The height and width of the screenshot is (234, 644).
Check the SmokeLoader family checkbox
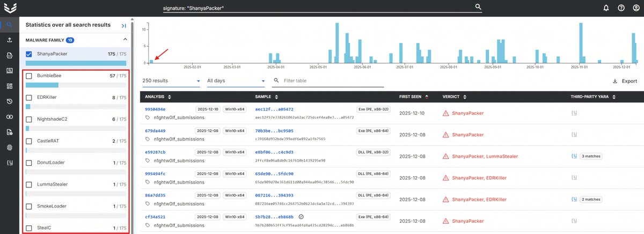[x=29, y=206]
